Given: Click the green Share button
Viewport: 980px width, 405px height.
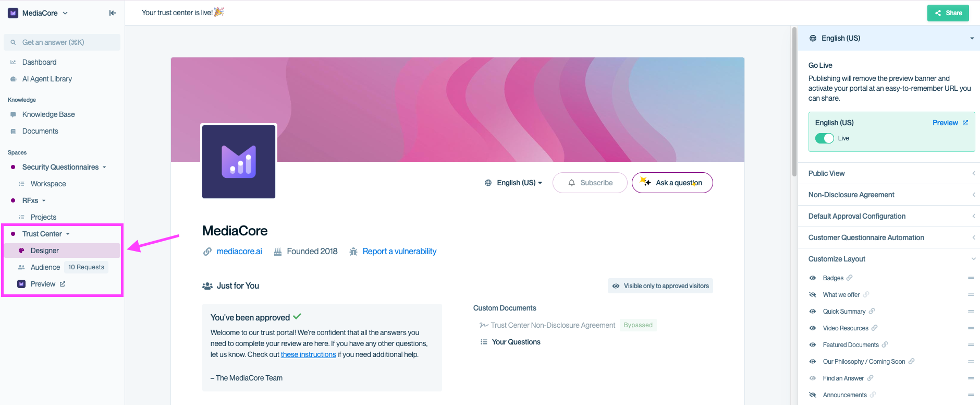Looking at the screenshot, I should [x=948, y=13].
